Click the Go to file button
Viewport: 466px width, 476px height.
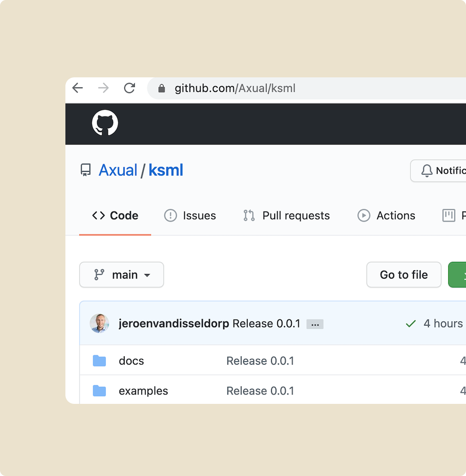(x=404, y=275)
